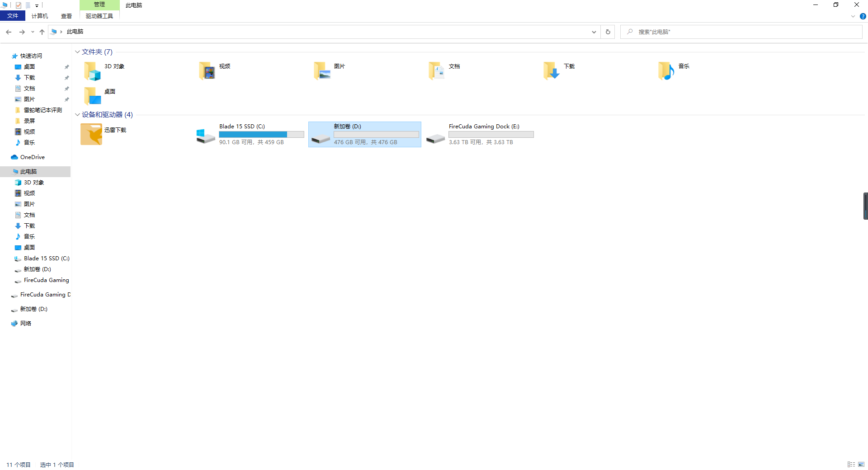Open the 音乐 folder icon
The width and height of the screenshot is (868, 470).
(666, 71)
